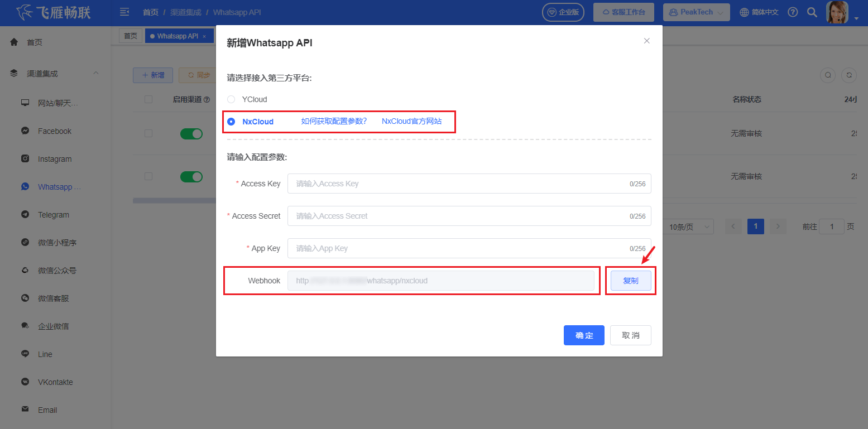Go to previous page arrow
Image resolution: width=868 pixels, height=429 pixels.
coord(733,226)
